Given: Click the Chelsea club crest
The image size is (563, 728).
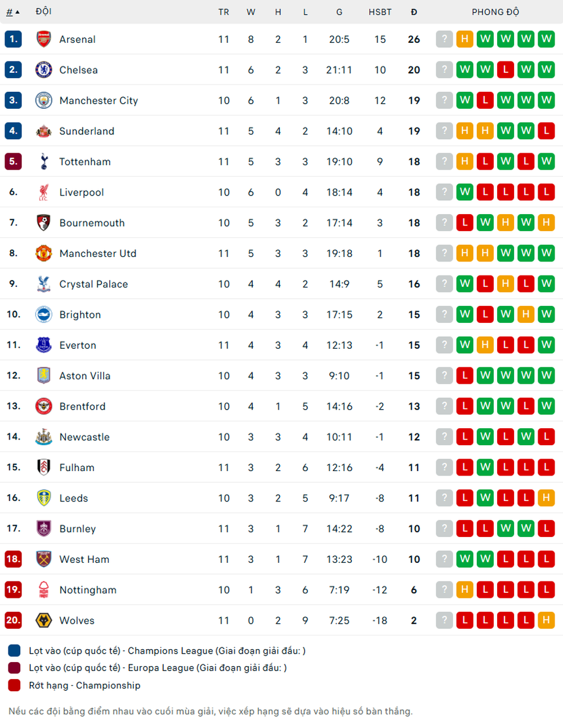Looking at the screenshot, I should point(43,70).
